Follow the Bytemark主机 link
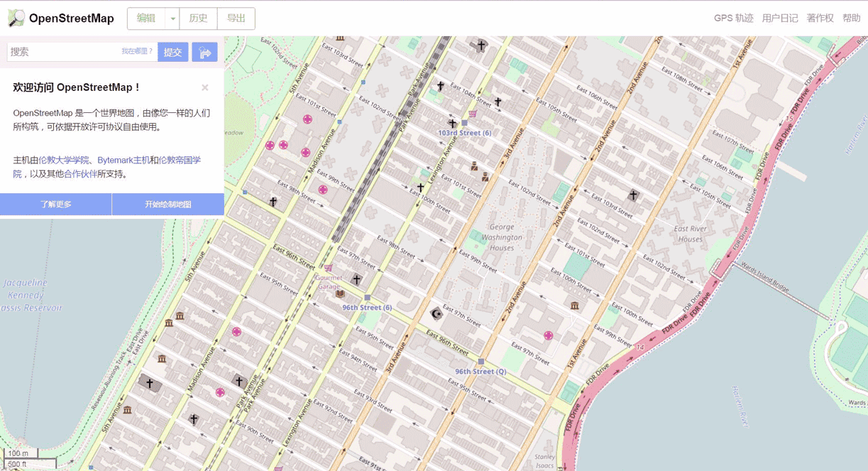This screenshot has height=471, width=868. pos(123,160)
